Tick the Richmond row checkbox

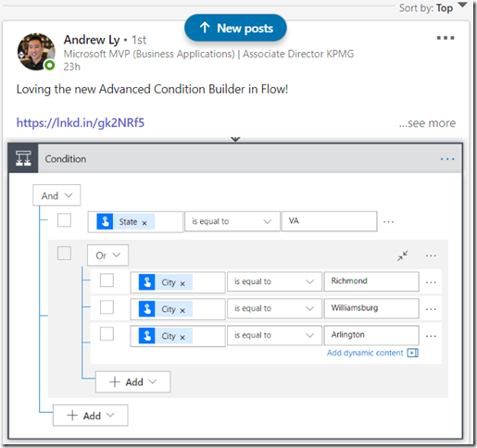(x=107, y=280)
